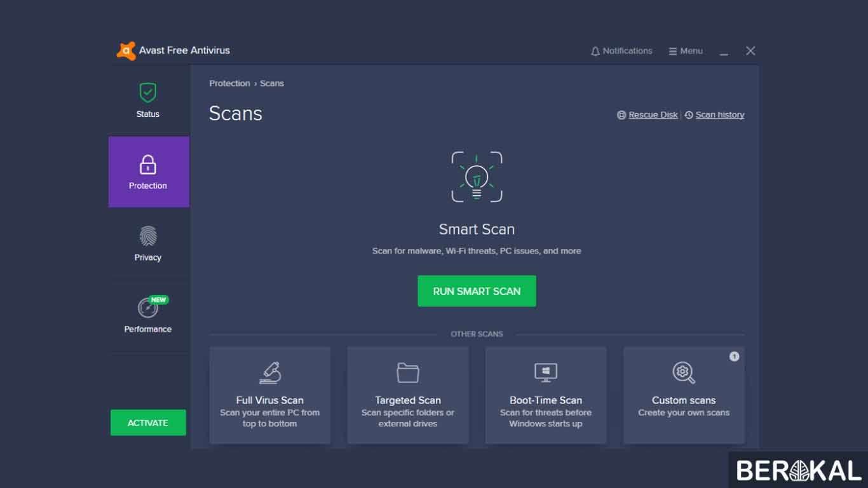Click the Full Virus Scan microscope icon
The width and height of the screenshot is (868, 488).
(270, 372)
